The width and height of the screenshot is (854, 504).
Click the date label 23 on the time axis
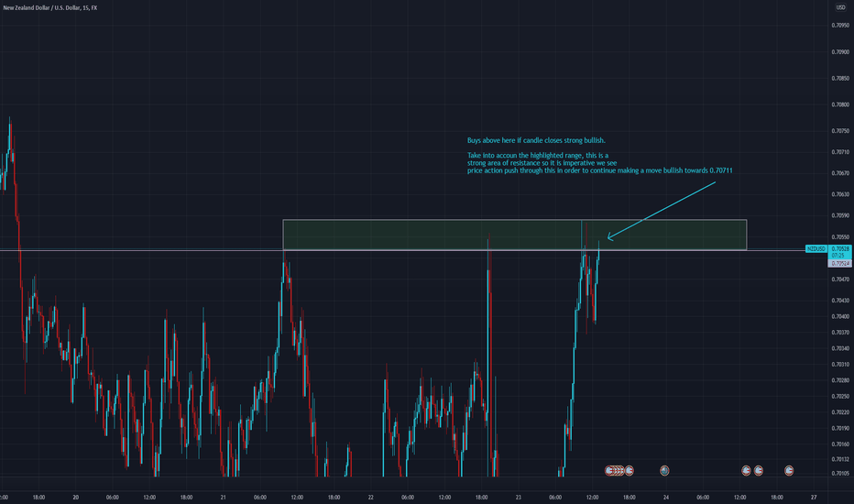tap(519, 497)
